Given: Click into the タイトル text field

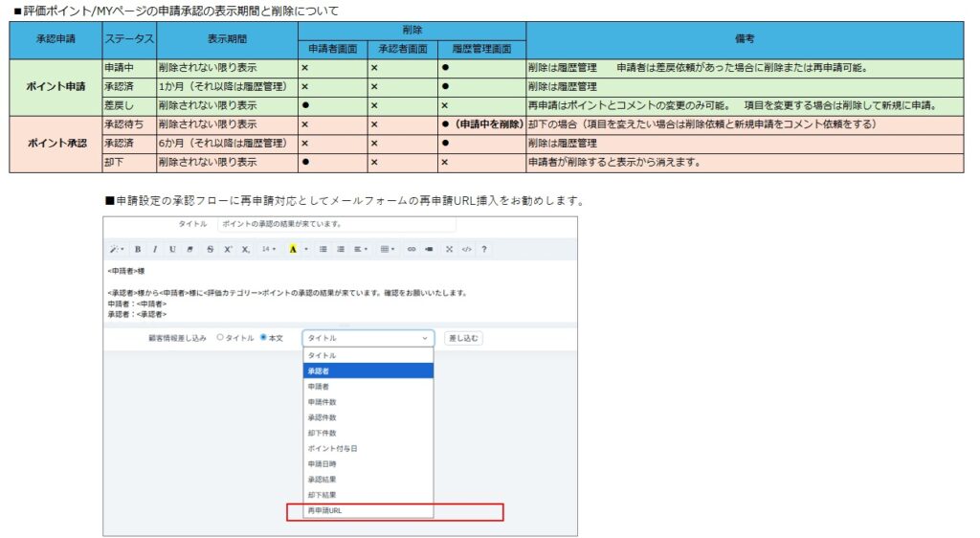Looking at the screenshot, I should point(336,224).
